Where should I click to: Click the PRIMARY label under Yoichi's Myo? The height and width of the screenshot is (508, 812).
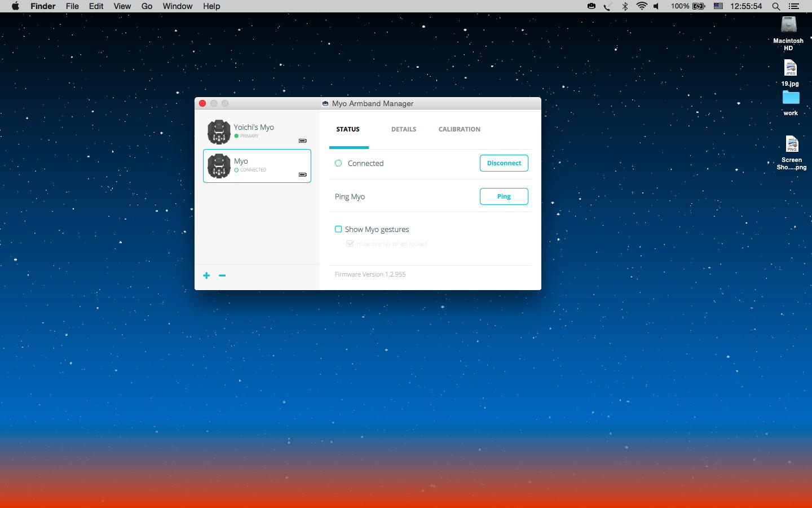coord(249,136)
